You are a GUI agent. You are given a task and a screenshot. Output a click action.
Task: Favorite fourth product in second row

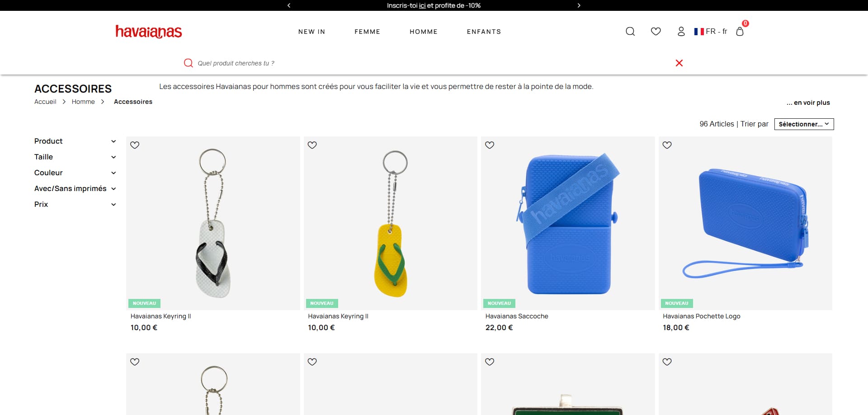pyautogui.click(x=667, y=362)
